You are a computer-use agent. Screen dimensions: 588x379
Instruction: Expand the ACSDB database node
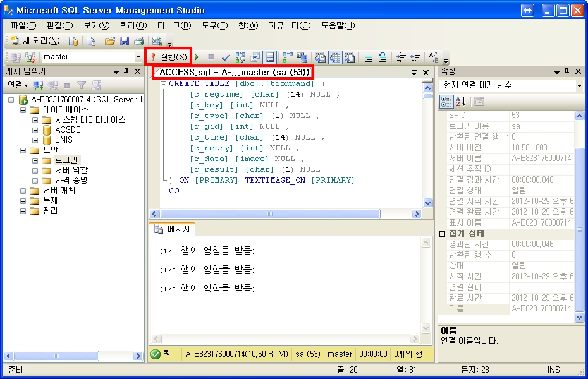coord(35,130)
